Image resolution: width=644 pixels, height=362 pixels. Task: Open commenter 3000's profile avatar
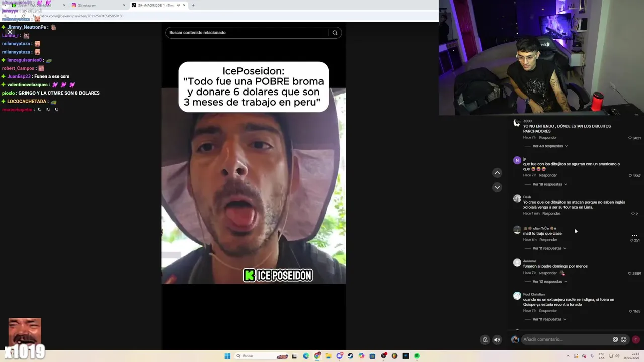(x=517, y=123)
